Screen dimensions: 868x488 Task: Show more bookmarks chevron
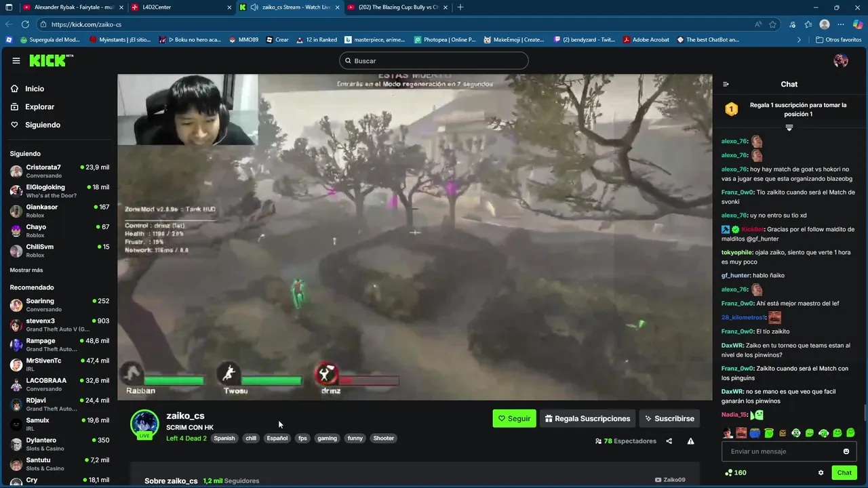799,40
